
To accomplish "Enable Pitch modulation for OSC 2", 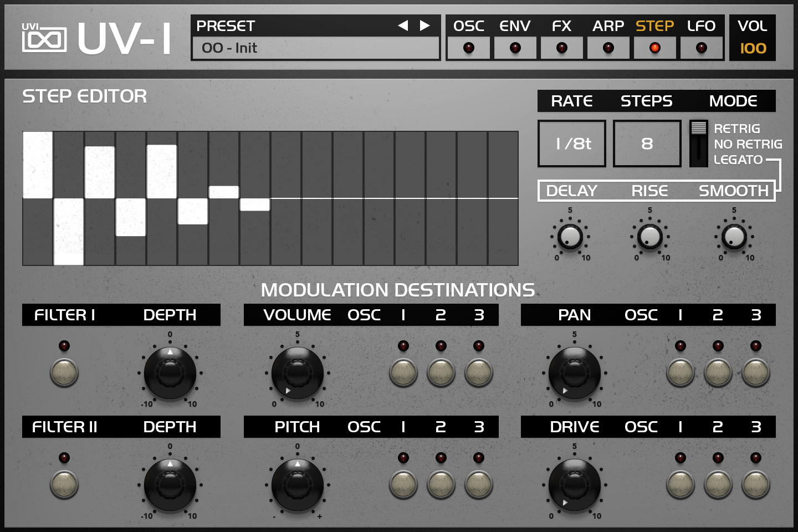I will (441, 484).
